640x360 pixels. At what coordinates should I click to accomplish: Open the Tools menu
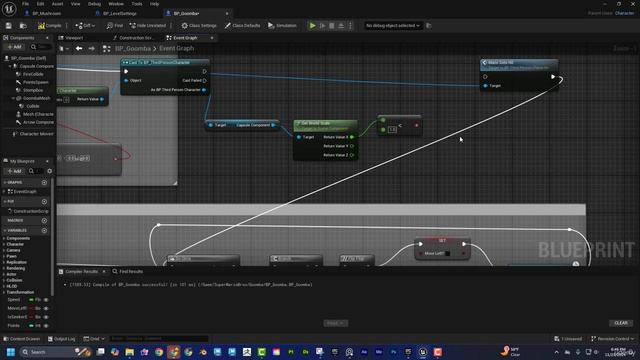coord(137,4)
